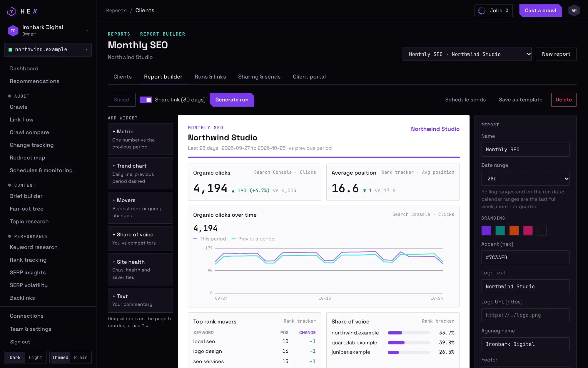The width and height of the screenshot is (588, 368).
Task: Open the Client portal tab
Action: click(309, 77)
